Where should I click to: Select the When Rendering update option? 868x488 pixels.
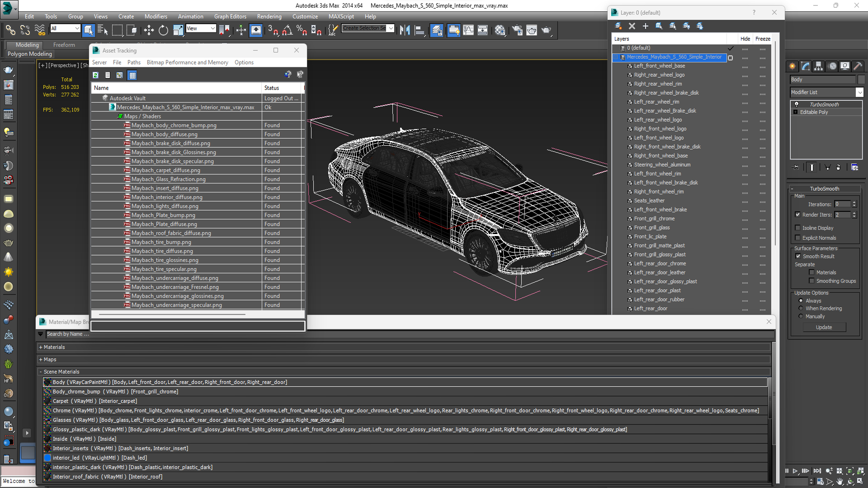coord(801,308)
